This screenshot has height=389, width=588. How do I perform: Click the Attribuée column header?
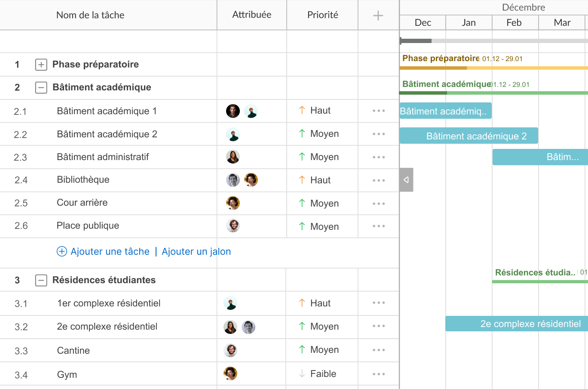251,15
